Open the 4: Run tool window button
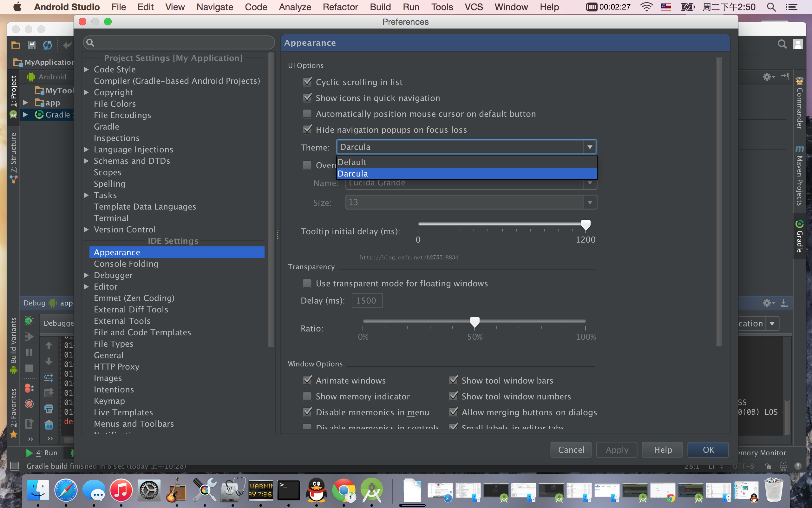 coord(42,452)
